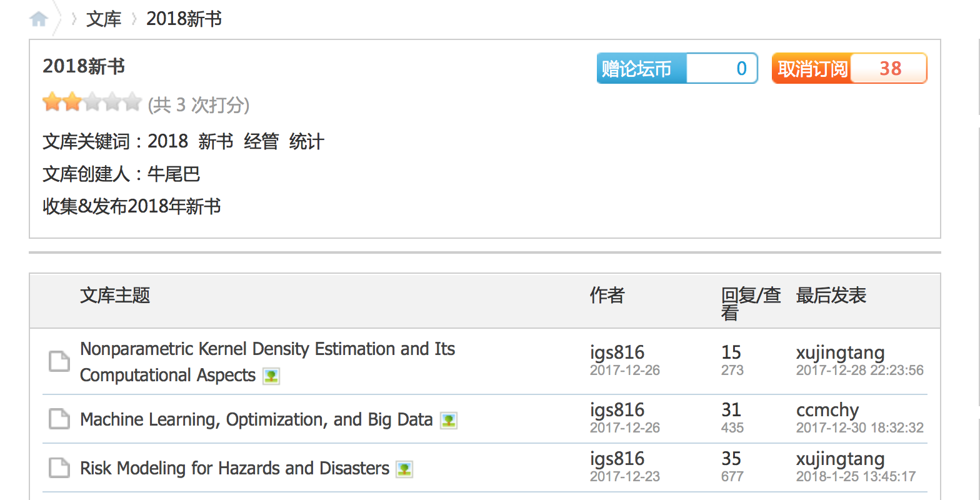This screenshot has height=500, width=980.
Task: Click image attachment icon after Hazards and Disasters title
Action: click(404, 469)
